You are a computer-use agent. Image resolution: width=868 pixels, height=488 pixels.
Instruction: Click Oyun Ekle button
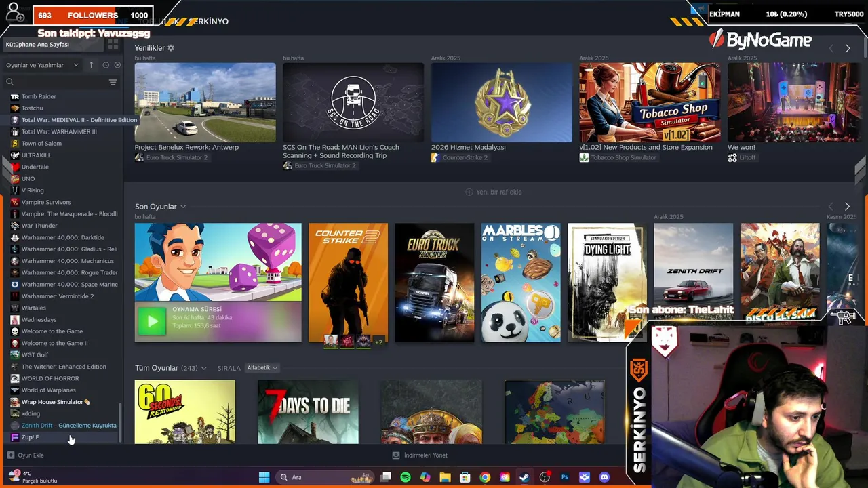click(x=26, y=455)
